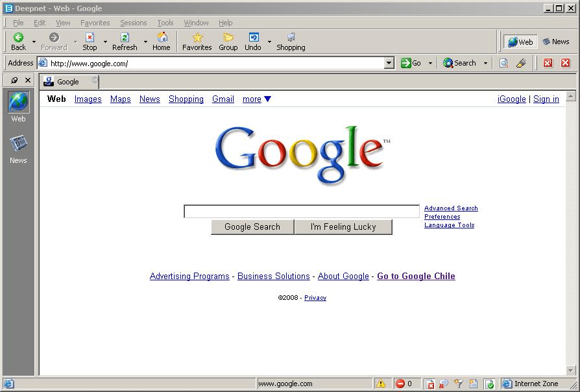Toggle the sidebar pin icon
Viewport: 580px width, 392px height.
(x=14, y=80)
